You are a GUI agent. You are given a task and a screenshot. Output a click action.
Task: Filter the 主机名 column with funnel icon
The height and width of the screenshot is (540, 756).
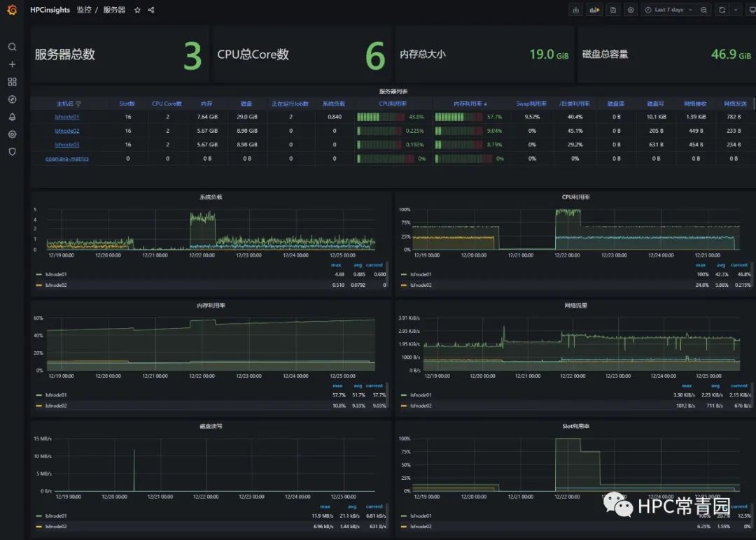tap(78, 104)
